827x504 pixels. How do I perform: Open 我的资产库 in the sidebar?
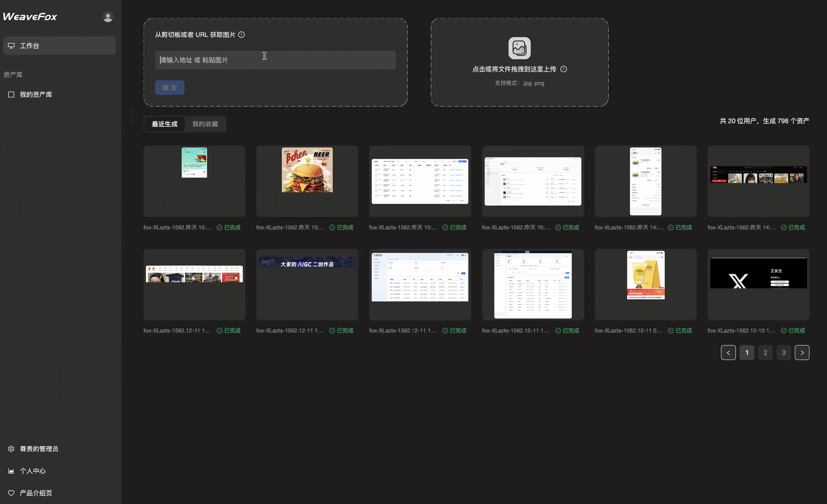click(36, 95)
